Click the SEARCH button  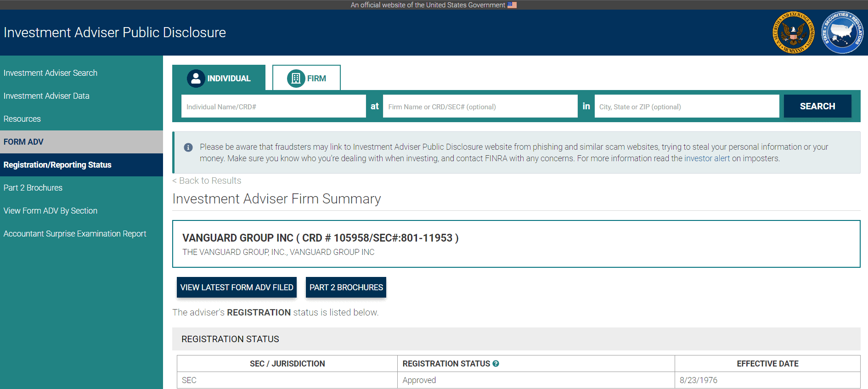click(x=817, y=106)
